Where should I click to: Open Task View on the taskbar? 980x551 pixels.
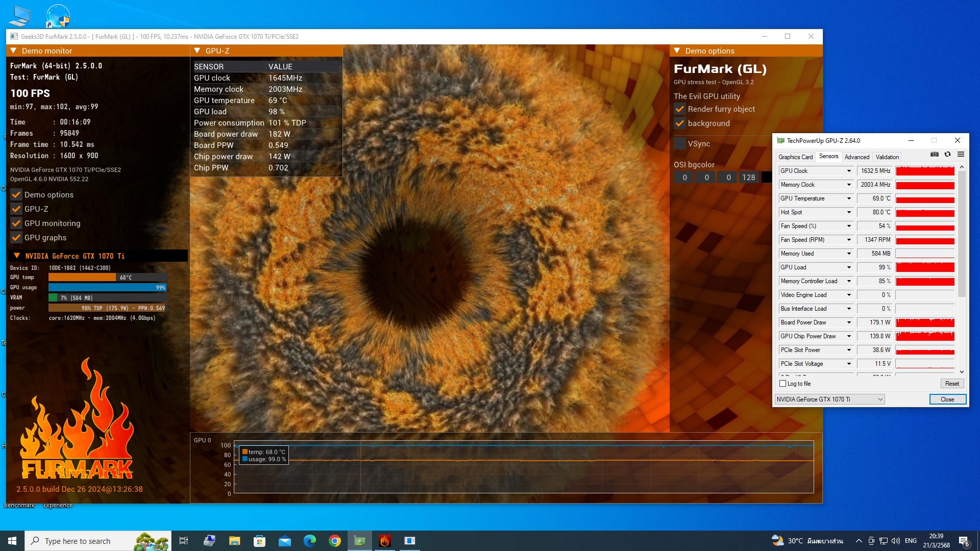click(184, 541)
